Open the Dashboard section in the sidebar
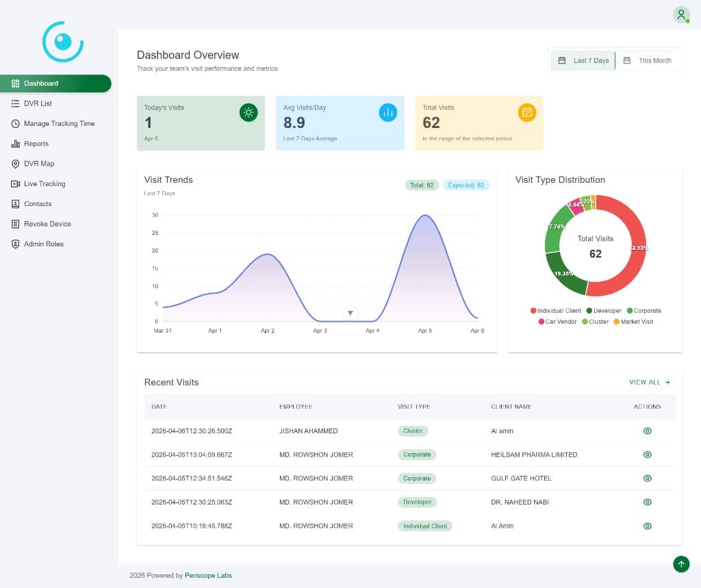Image resolution: width=701 pixels, height=588 pixels. pos(41,83)
